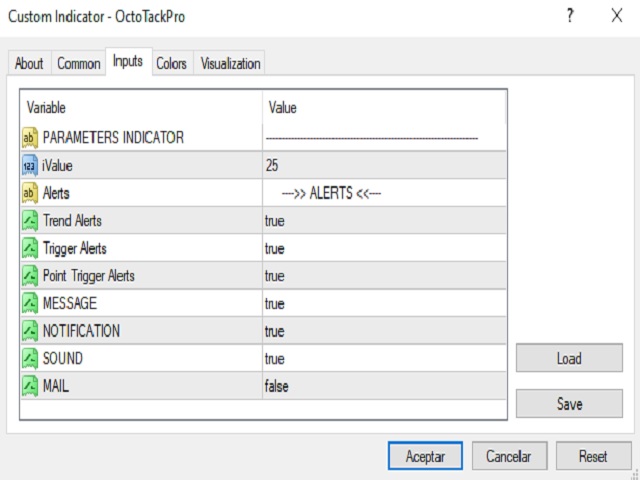Click the Cancelar button
Image resolution: width=640 pixels, height=480 pixels.
tap(509, 456)
